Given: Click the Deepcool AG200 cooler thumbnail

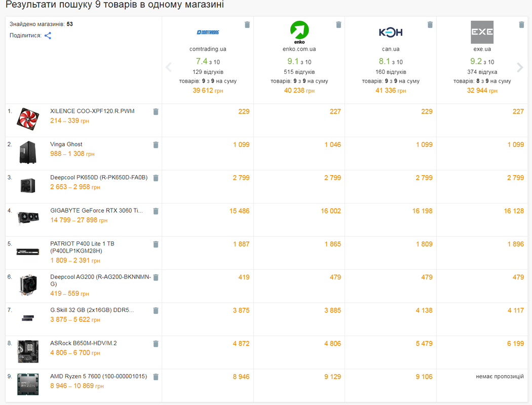Looking at the screenshot, I should (28, 286).
